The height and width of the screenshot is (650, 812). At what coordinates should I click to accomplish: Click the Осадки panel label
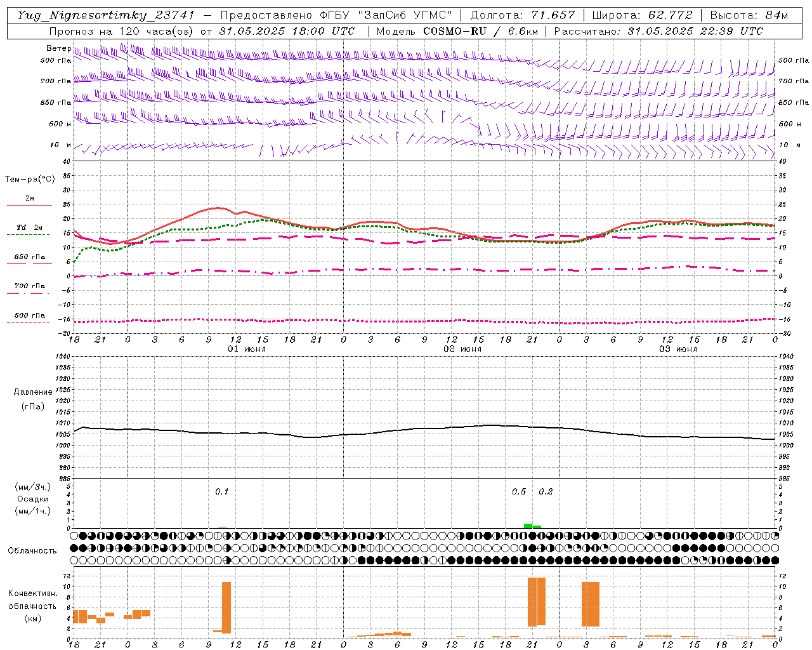click(x=33, y=499)
